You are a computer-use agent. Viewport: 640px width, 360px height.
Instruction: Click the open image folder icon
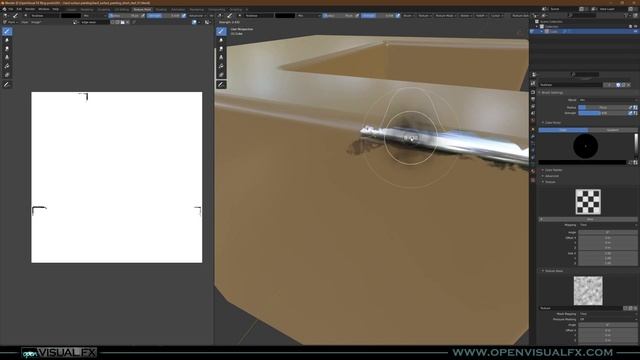[x=122, y=22]
